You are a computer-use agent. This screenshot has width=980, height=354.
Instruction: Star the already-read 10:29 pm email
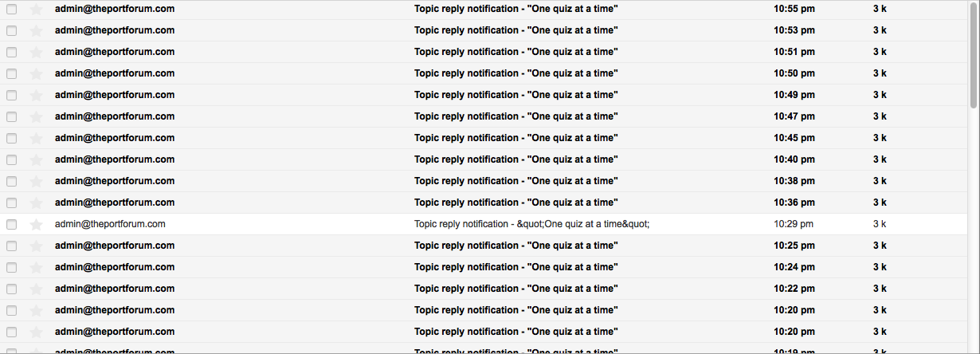click(35, 225)
